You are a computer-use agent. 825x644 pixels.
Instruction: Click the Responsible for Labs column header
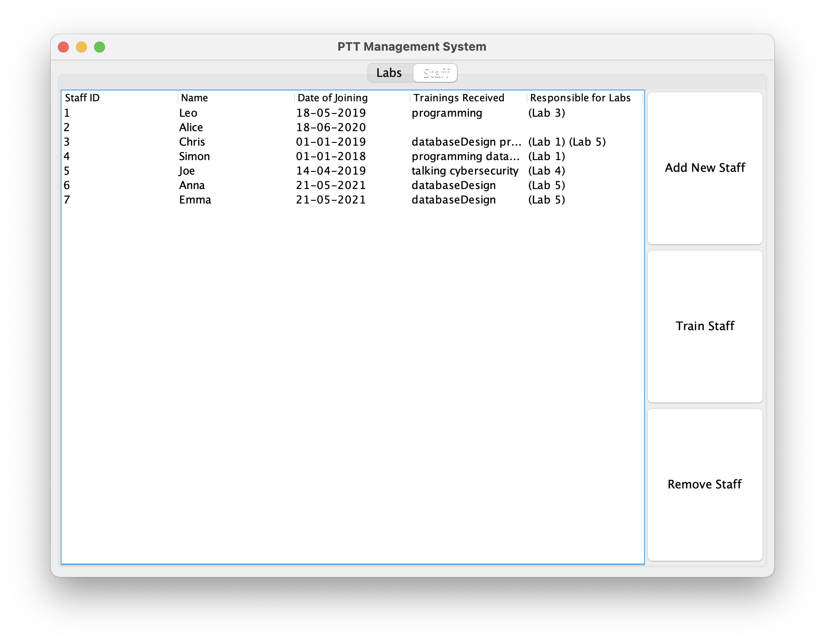[580, 98]
